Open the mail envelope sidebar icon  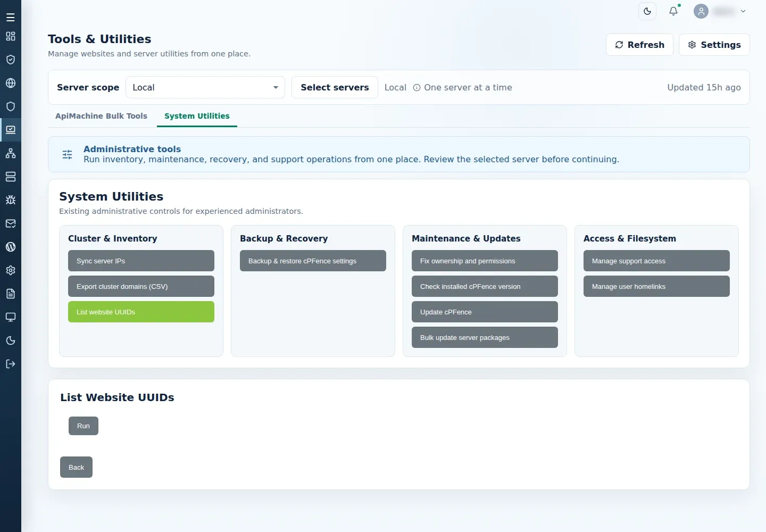click(11, 223)
